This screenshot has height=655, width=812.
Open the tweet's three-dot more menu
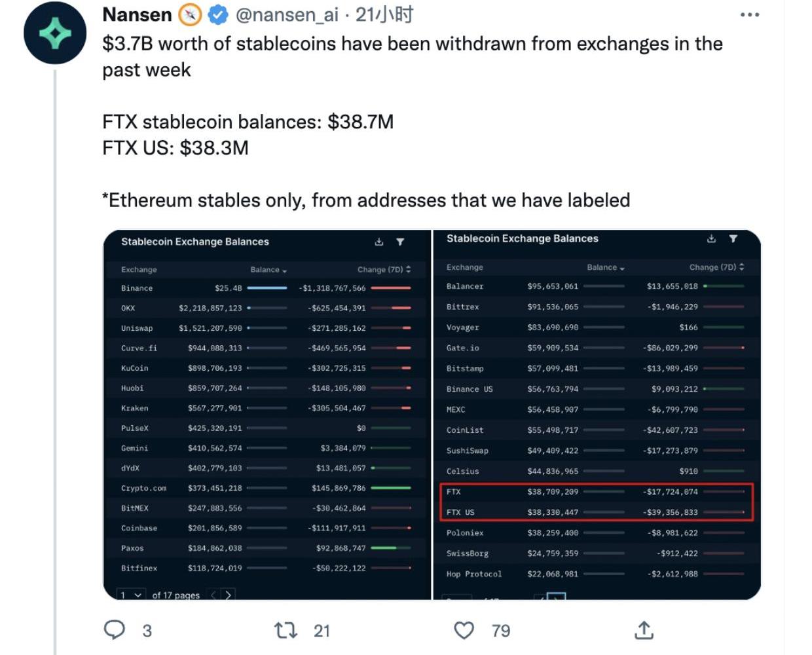point(749,15)
